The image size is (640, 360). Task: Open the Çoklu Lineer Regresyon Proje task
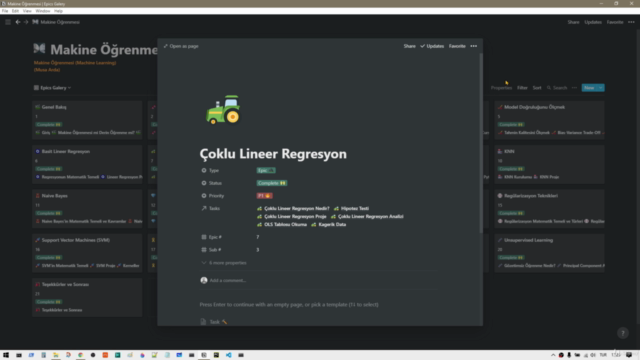tap(291, 216)
